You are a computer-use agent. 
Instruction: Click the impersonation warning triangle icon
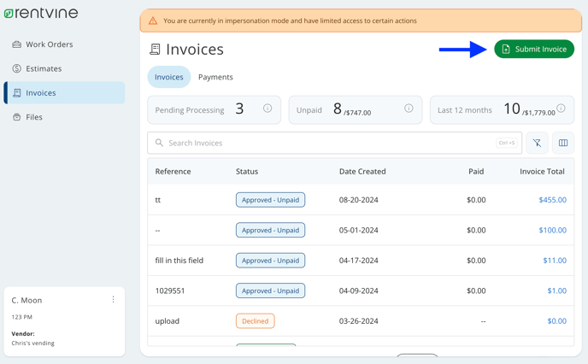point(153,21)
